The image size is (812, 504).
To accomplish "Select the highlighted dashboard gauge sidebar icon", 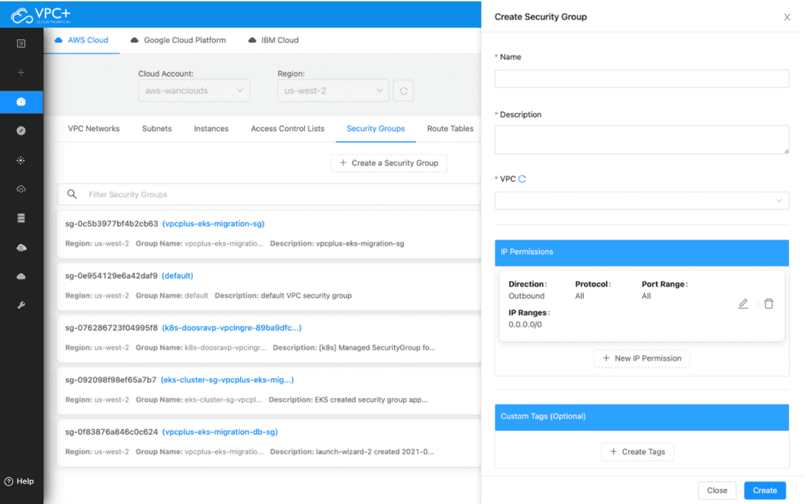I will [21, 101].
